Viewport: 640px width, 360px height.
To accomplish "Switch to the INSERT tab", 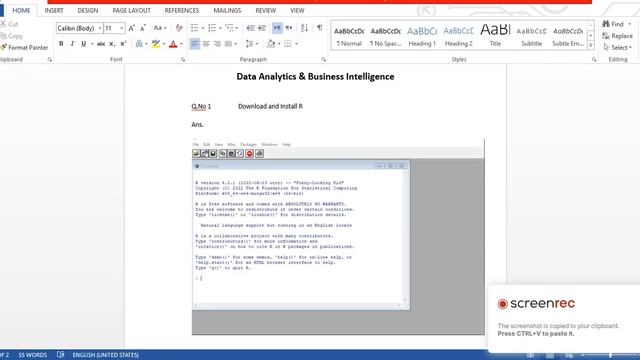I will pos(54,10).
